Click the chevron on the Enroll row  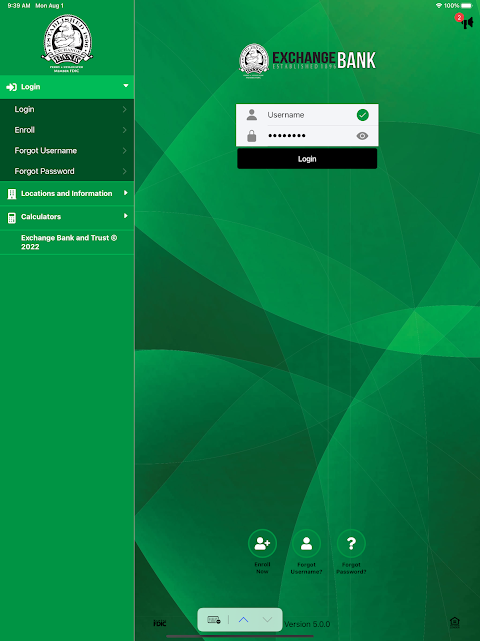tap(124, 130)
